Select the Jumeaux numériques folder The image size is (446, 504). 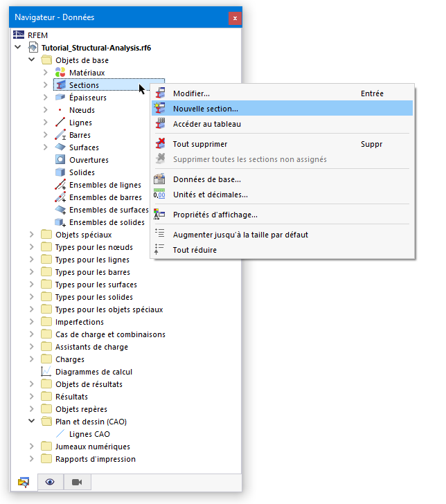click(x=93, y=447)
